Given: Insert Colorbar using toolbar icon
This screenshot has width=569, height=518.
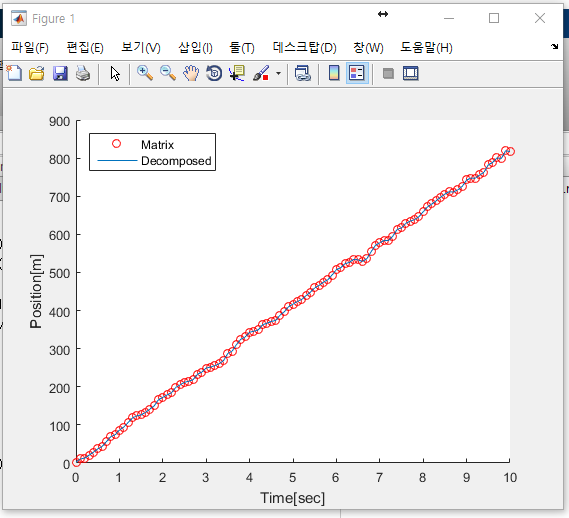Looking at the screenshot, I should tap(334, 73).
